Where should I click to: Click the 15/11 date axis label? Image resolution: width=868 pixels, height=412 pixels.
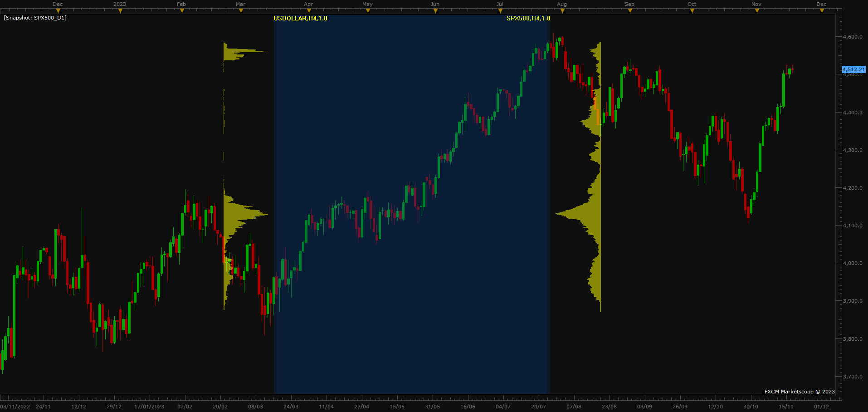[786, 407]
